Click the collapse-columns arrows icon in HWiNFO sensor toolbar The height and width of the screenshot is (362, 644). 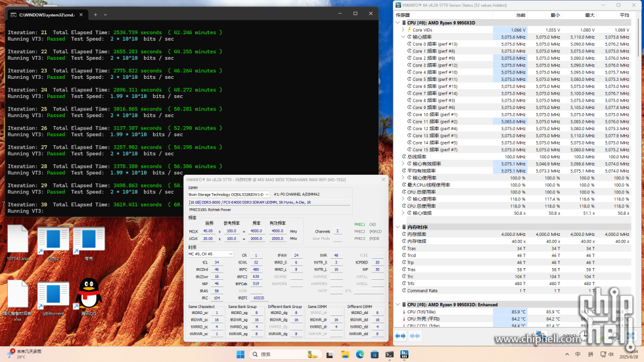[415, 336]
